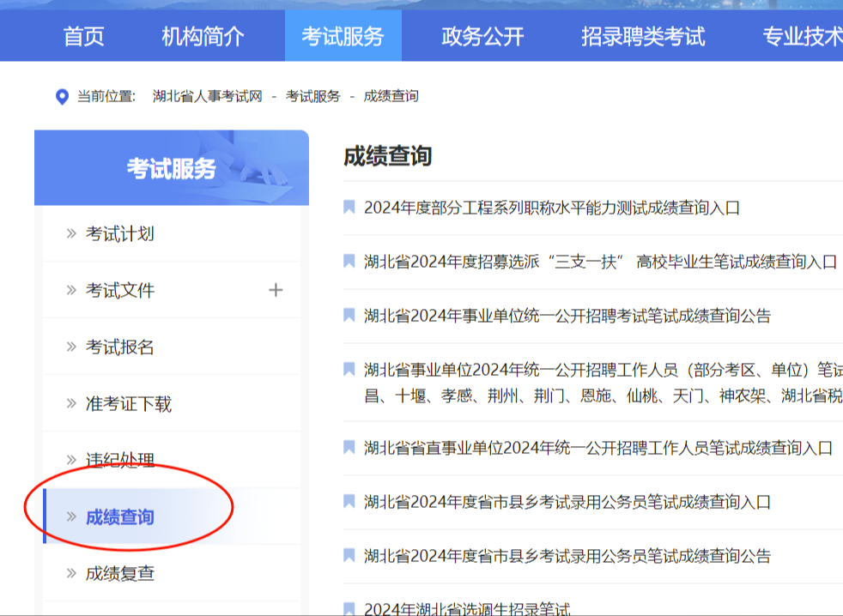This screenshot has height=616, width=843.
Task: Go to 政务公开 in top navigation
Action: click(482, 37)
